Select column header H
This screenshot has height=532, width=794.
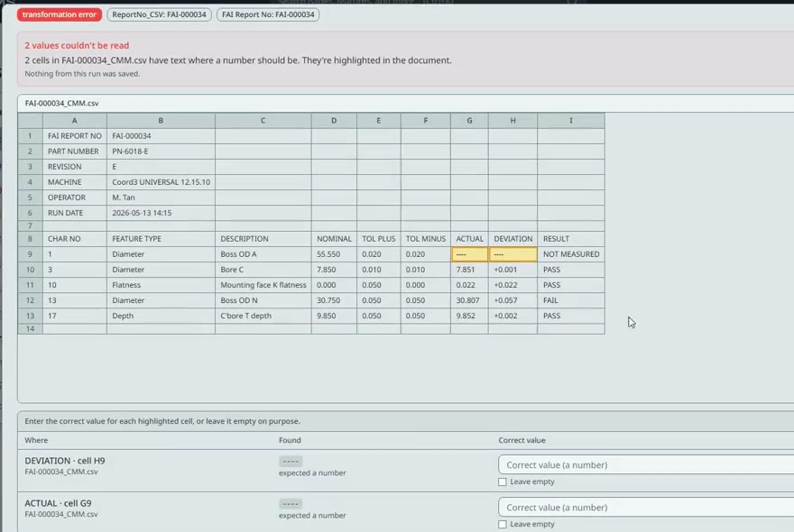[x=512, y=121]
